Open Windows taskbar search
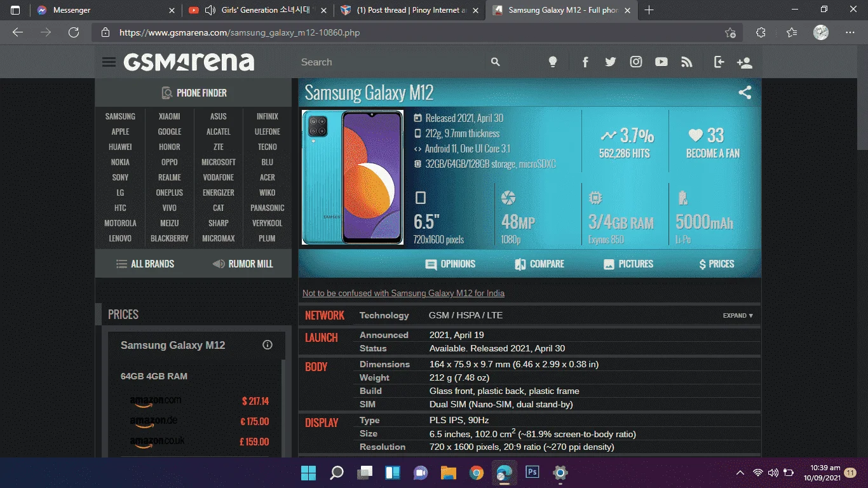Viewport: 868px width, 488px height. tap(337, 473)
